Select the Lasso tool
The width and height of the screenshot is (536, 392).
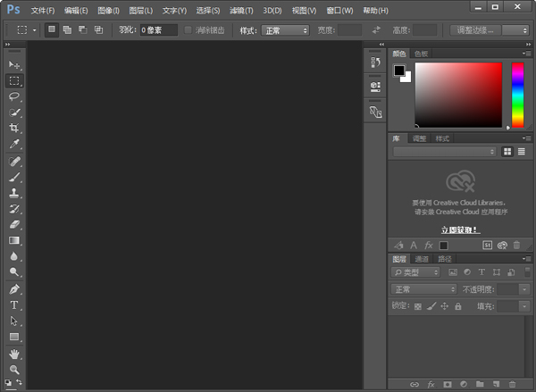14,96
